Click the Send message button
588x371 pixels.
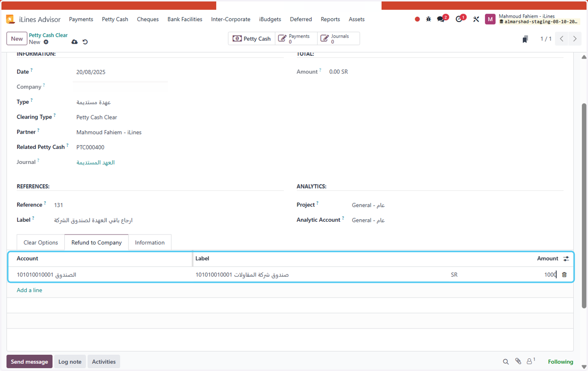point(29,362)
